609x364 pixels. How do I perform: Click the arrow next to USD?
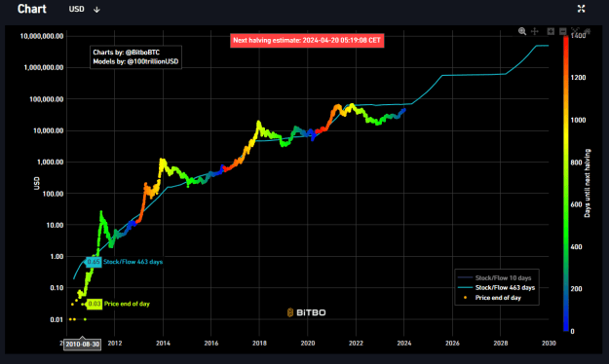[x=96, y=10]
